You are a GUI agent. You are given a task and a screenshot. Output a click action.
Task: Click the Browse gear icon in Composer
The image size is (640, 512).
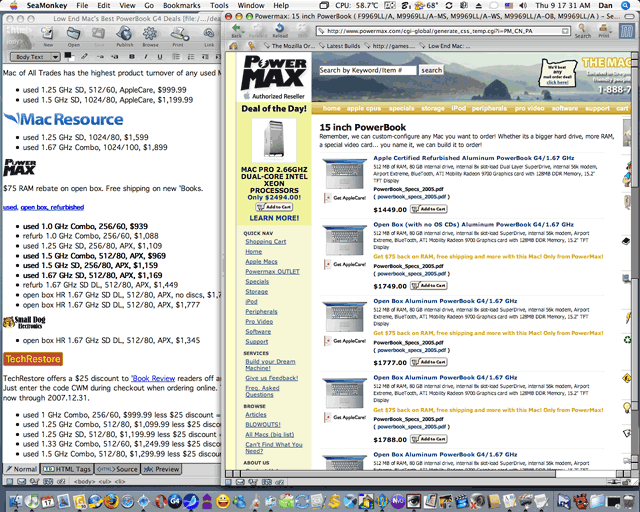150,35
